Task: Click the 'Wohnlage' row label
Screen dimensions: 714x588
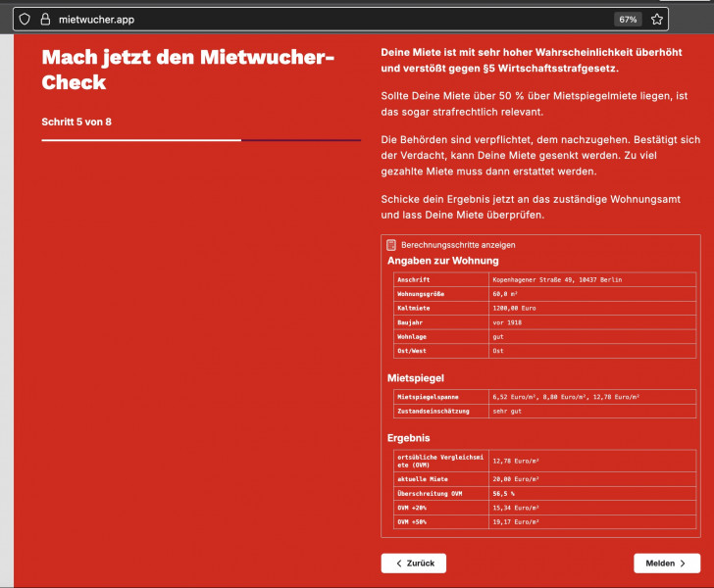Action: [x=412, y=336]
